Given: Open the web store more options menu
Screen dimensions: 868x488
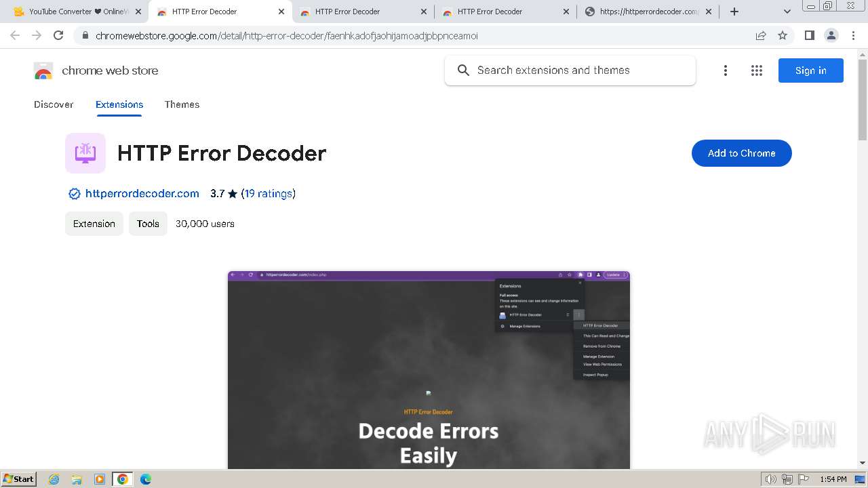Looking at the screenshot, I should (x=726, y=70).
